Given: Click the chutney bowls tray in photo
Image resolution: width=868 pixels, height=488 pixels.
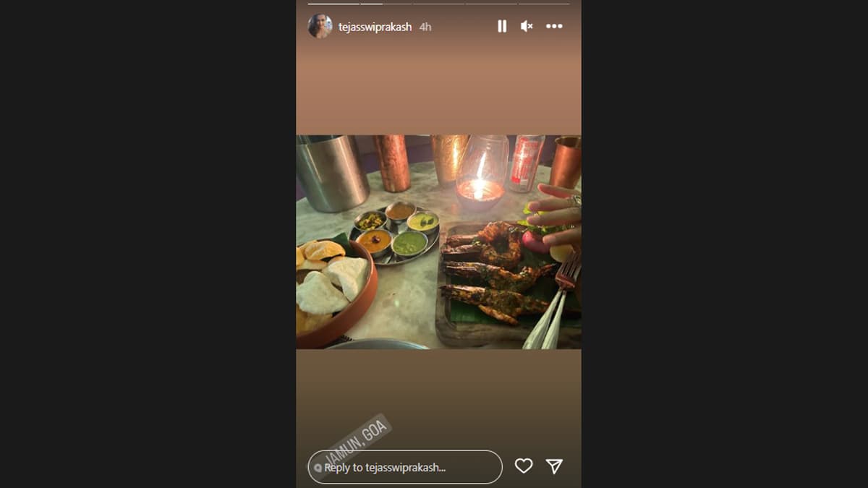Looking at the screenshot, I should (x=394, y=233).
